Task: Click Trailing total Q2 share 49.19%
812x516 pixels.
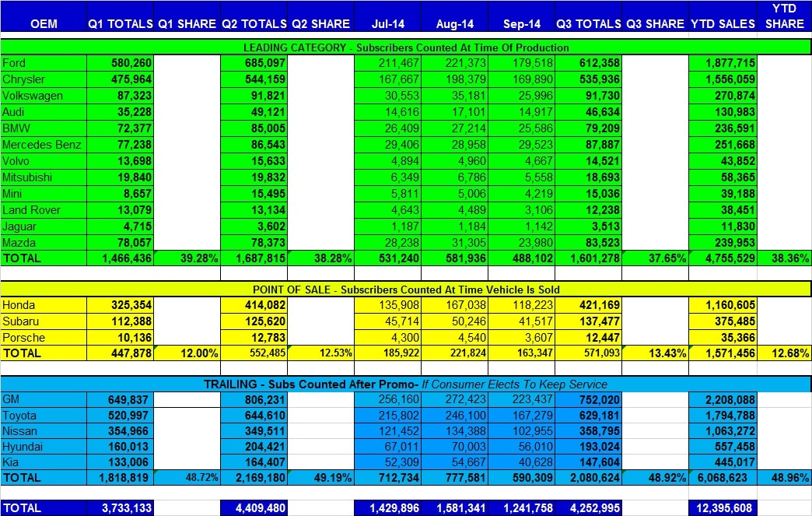Action: [320, 478]
